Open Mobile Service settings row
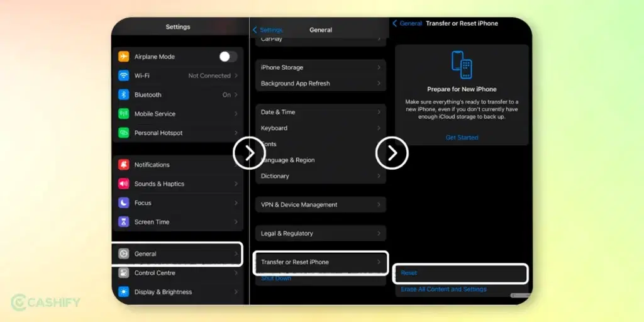 pos(178,114)
